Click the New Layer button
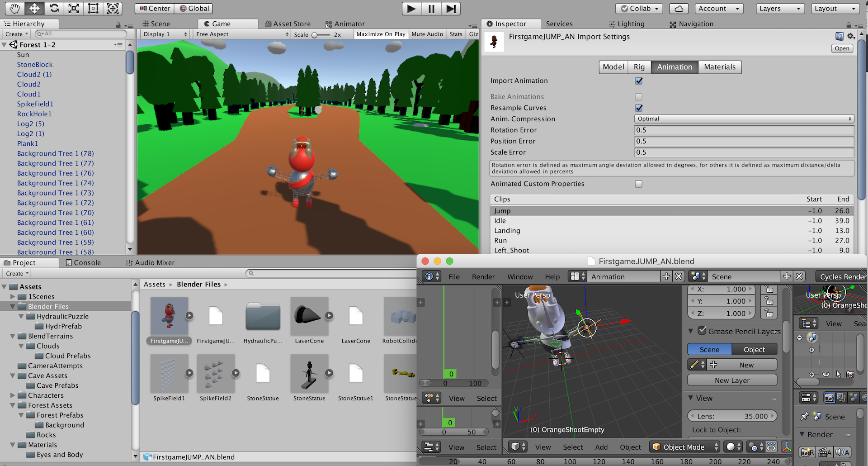868x466 pixels. [x=732, y=380]
